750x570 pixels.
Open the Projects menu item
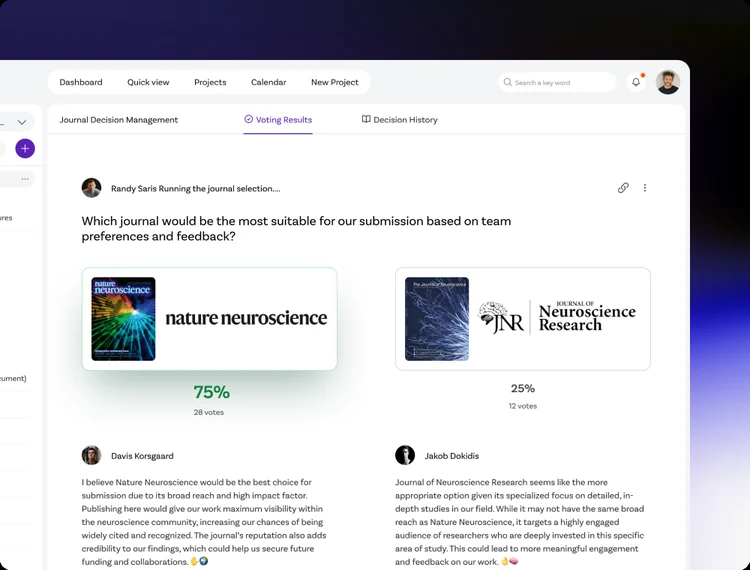click(210, 82)
